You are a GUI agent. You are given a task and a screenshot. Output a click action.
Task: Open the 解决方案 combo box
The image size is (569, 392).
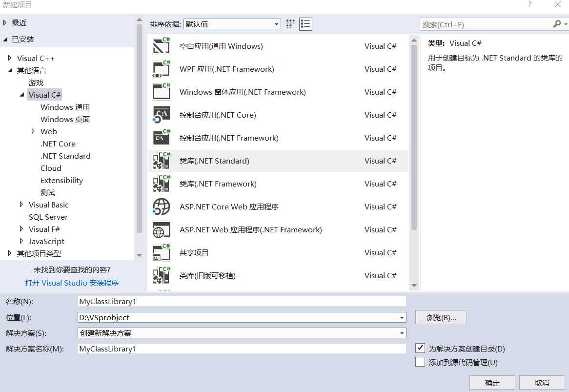point(242,333)
